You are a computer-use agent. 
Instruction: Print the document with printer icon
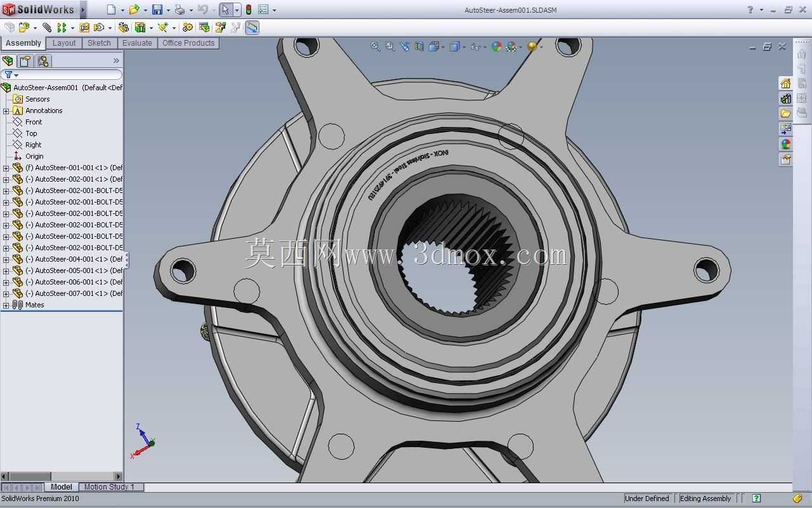(x=180, y=10)
